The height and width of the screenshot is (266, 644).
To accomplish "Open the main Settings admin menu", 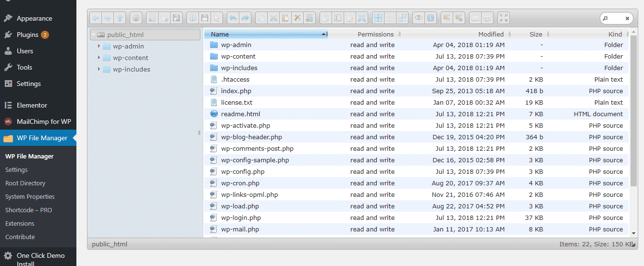I will pyautogui.click(x=38, y=84).
